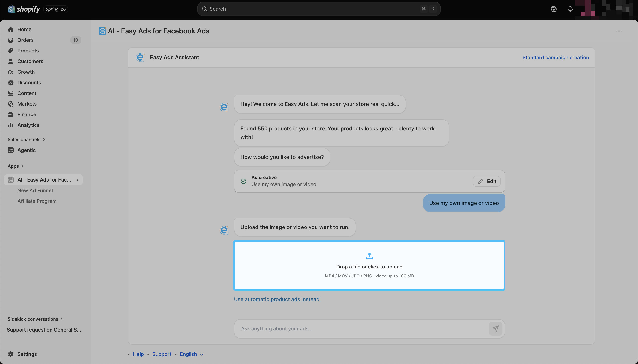Click the Shopify logo
The width and height of the screenshot is (638, 364).
[24, 9]
